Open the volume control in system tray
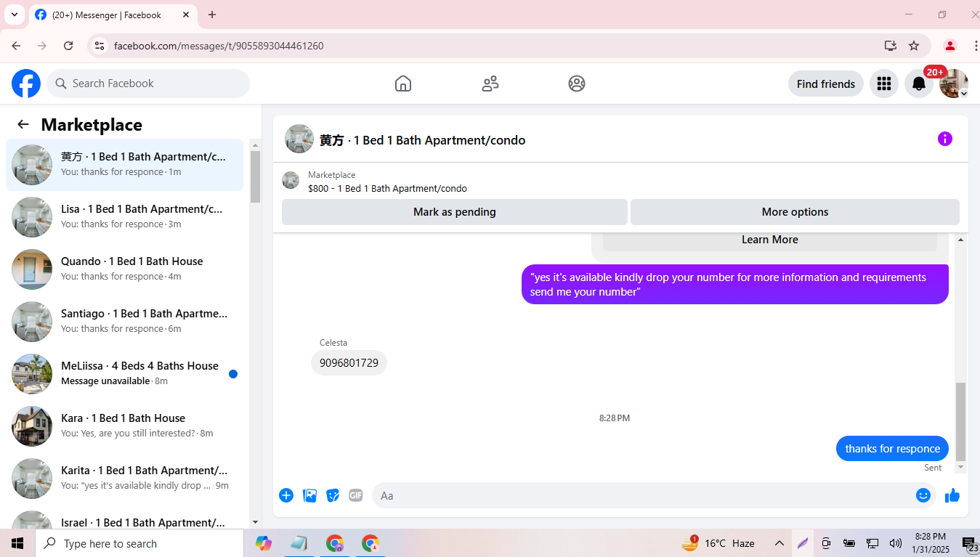The width and height of the screenshot is (980, 557). tap(895, 543)
